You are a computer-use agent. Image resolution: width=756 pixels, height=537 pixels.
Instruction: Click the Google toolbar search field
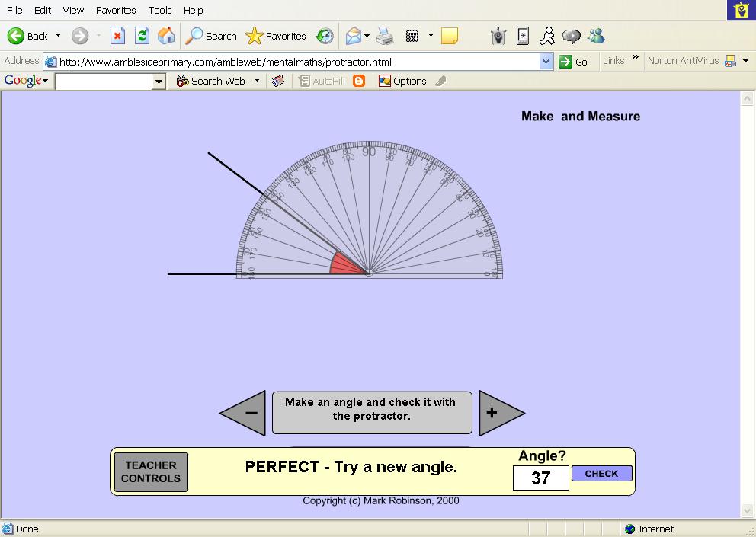pyautogui.click(x=104, y=82)
